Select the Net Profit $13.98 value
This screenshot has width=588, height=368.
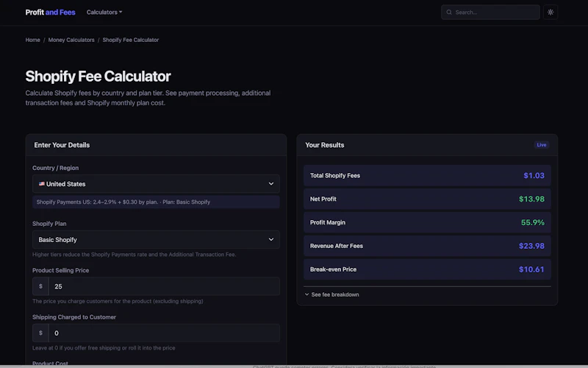[531, 199]
